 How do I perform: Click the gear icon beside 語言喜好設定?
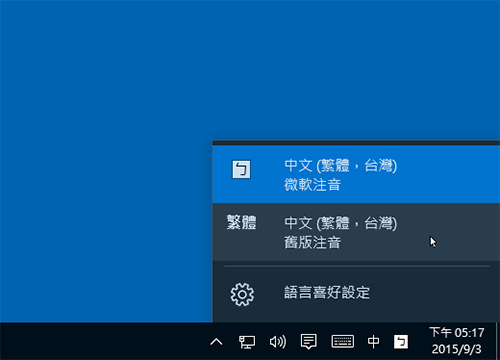242,294
